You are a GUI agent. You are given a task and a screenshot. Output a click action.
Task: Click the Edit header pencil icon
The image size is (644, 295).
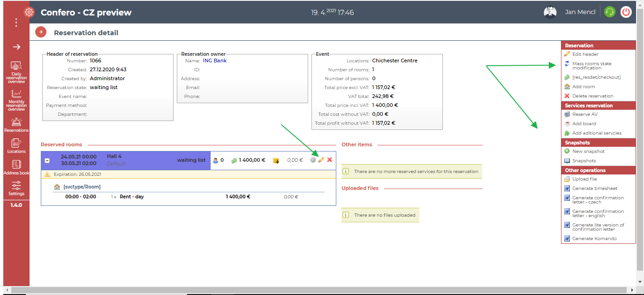[x=567, y=54]
